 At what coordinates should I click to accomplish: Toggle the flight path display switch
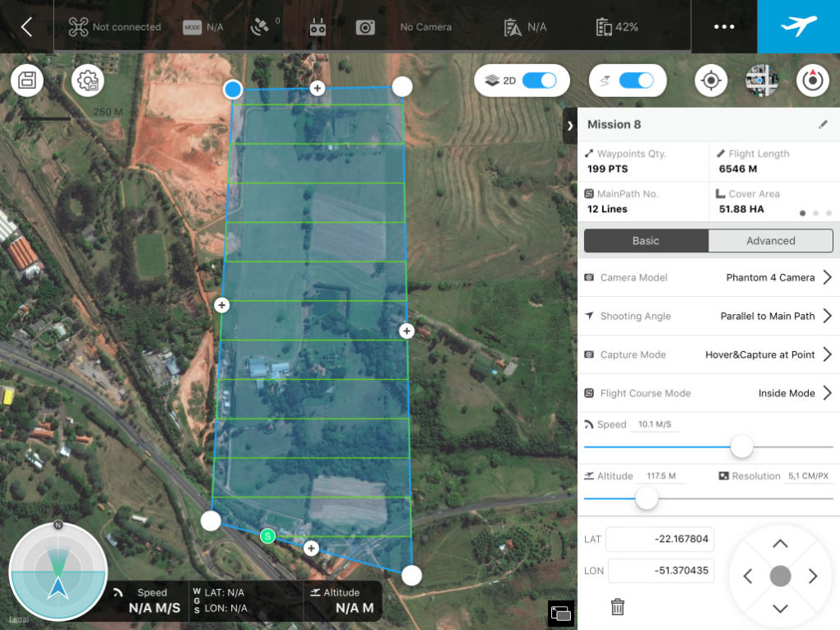[x=636, y=81]
